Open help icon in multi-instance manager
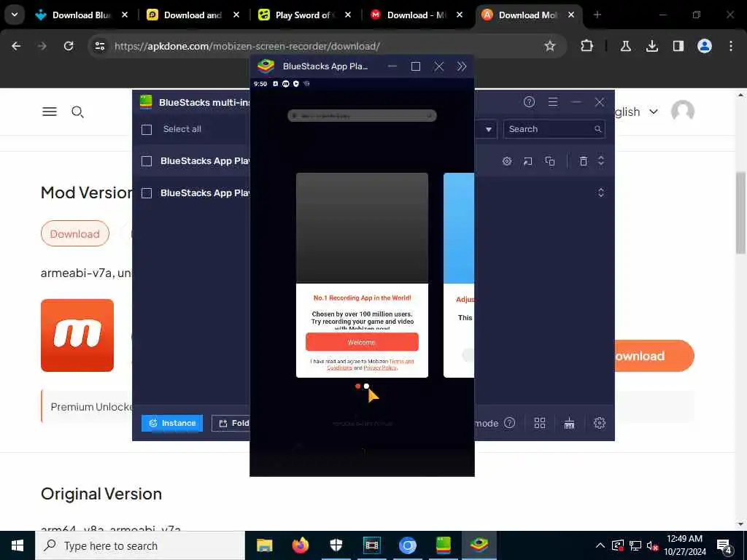The height and width of the screenshot is (560, 747). pos(529,102)
